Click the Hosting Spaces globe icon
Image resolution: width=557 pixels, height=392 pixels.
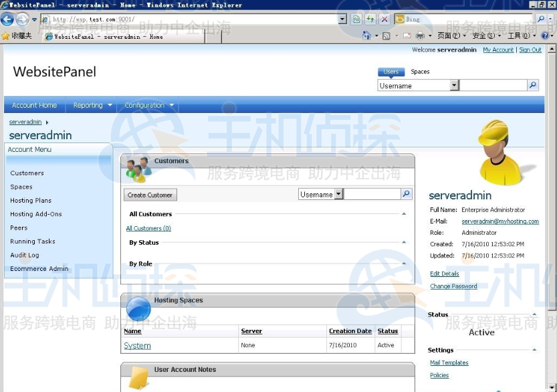click(138, 308)
